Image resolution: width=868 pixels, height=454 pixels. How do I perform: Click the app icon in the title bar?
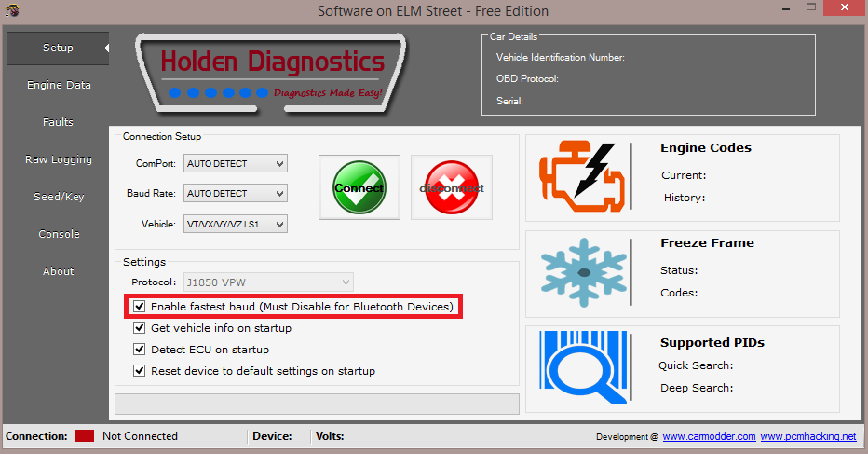point(11,10)
